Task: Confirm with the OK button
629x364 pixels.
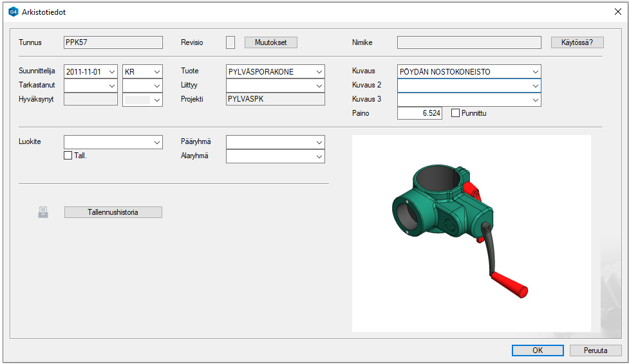Action: (x=538, y=350)
